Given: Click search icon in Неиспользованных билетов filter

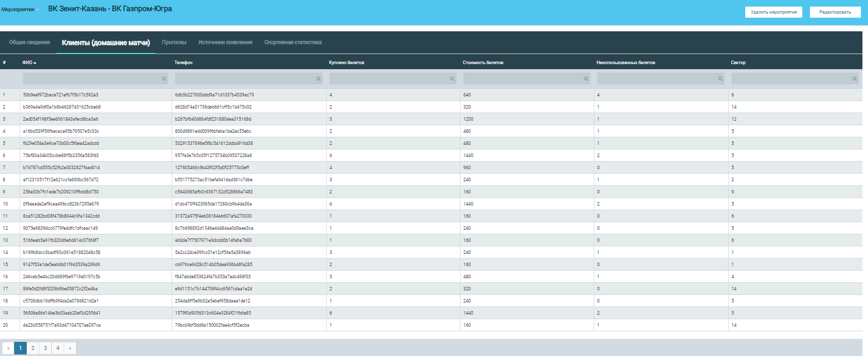Looking at the screenshot, I should point(721,79).
